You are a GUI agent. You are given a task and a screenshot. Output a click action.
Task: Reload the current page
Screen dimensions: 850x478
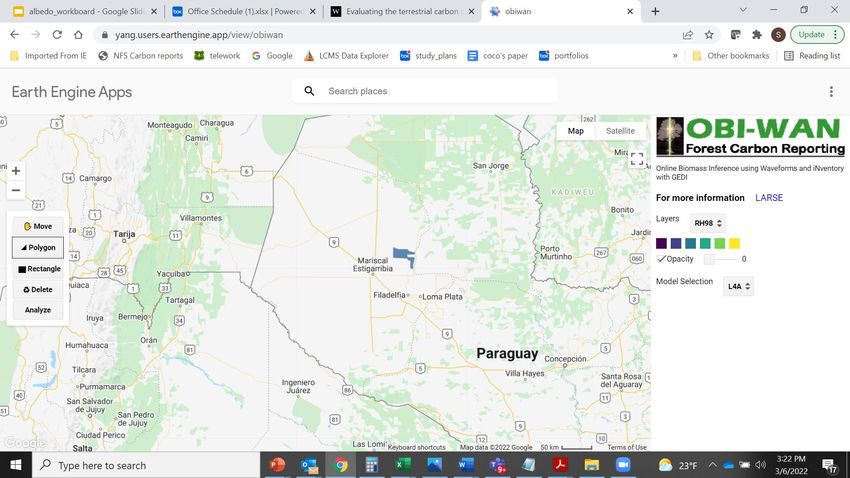57,35
